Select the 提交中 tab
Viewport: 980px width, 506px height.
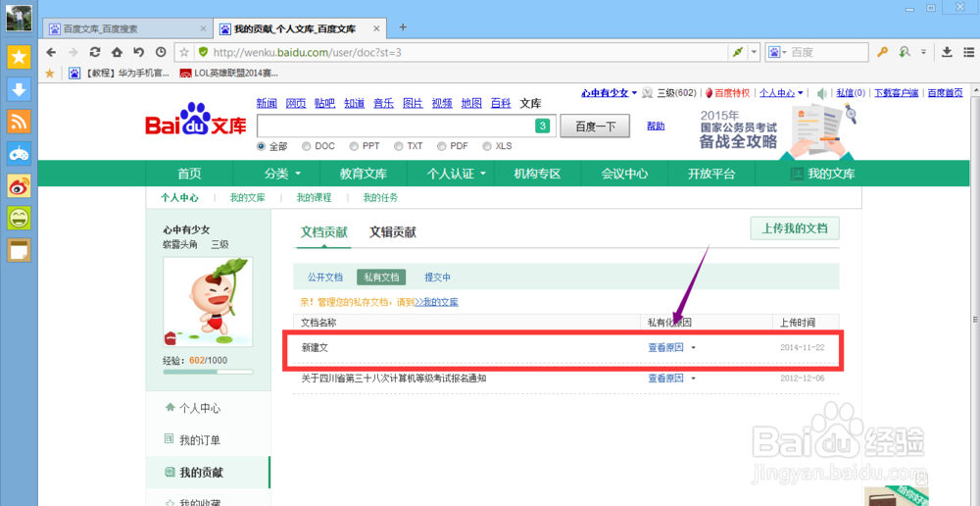pyautogui.click(x=437, y=278)
